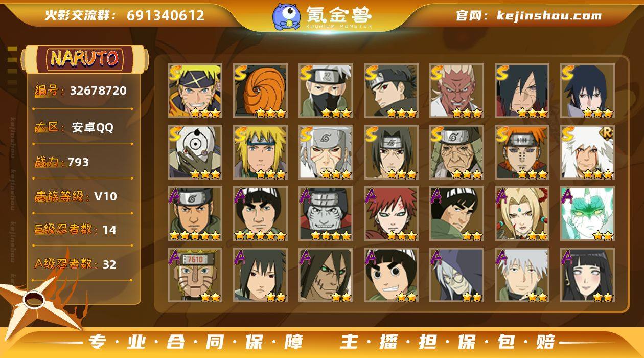Pick the ninja portrait with 7610 headband
This screenshot has width=644, height=358.
(195, 275)
